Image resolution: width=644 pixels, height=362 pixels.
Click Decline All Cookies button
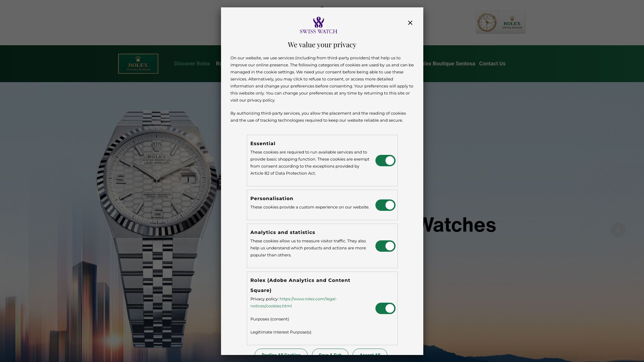(281, 352)
